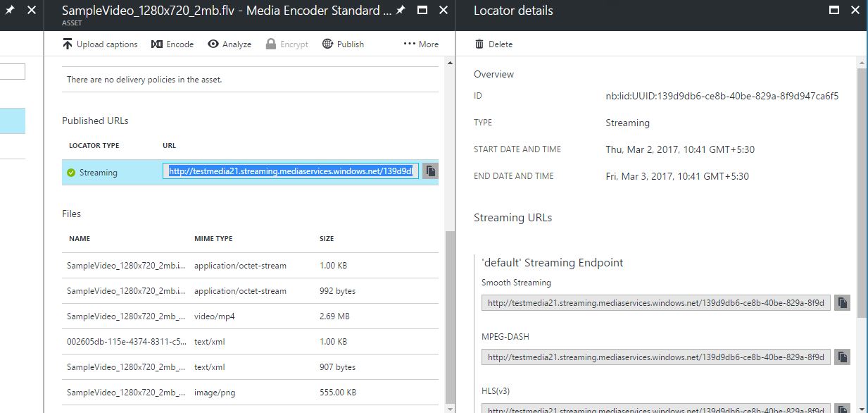The width and height of the screenshot is (868, 413).
Task: Select the published streaming URL text field
Action: (x=291, y=171)
